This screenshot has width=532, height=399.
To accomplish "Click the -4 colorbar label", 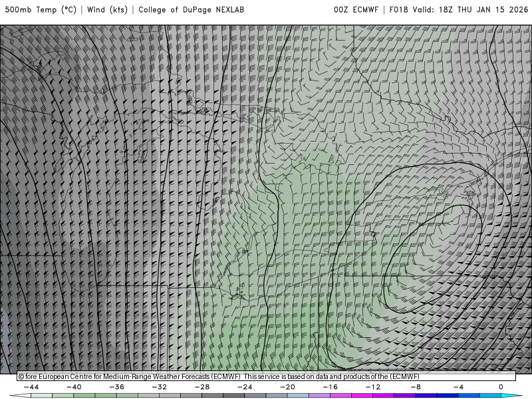I will (458, 387).
